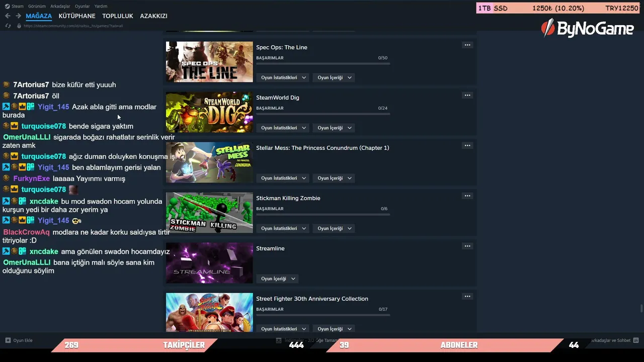Click the 0/6 achievement count
The image size is (644, 362).
(x=384, y=209)
